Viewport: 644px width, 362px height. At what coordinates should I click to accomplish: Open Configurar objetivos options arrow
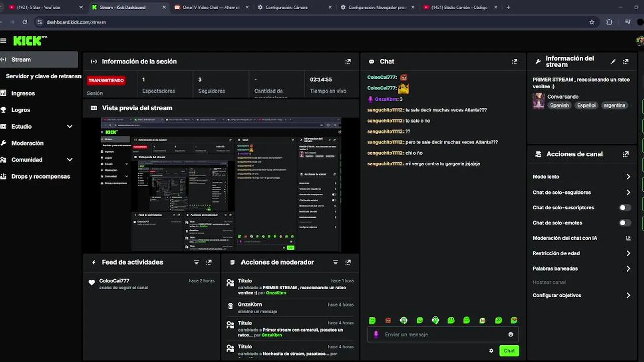point(628,295)
